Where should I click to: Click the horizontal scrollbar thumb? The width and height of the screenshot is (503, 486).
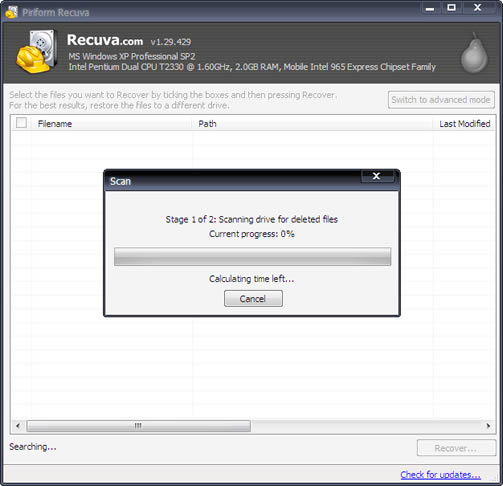[138, 426]
